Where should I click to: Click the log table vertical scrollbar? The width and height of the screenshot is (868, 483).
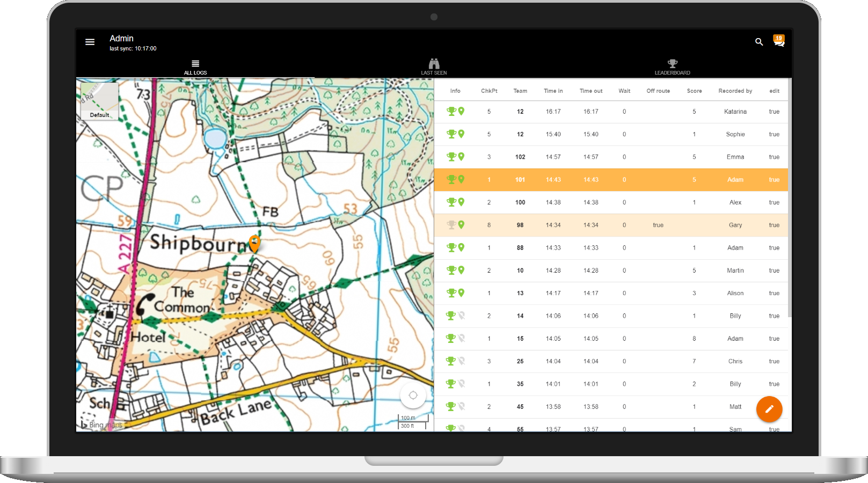point(790,199)
